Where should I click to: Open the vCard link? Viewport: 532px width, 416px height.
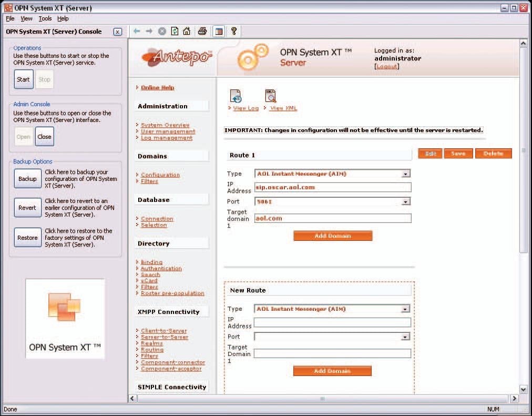click(149, 281)
